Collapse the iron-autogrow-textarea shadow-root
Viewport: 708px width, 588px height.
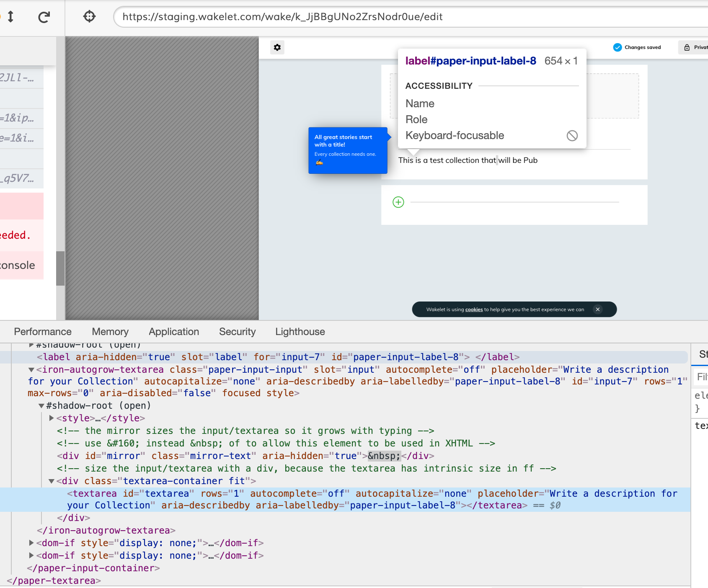(x=41, y=405)
